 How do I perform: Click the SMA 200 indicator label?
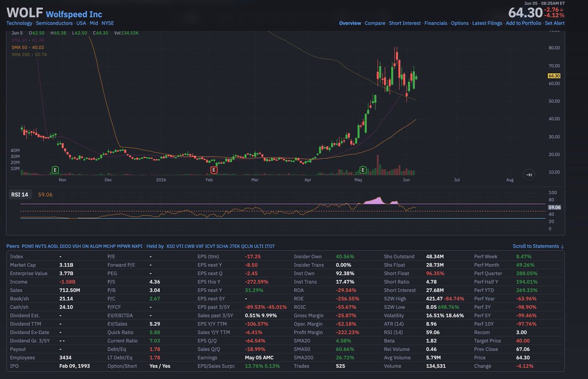click(29, 55)
